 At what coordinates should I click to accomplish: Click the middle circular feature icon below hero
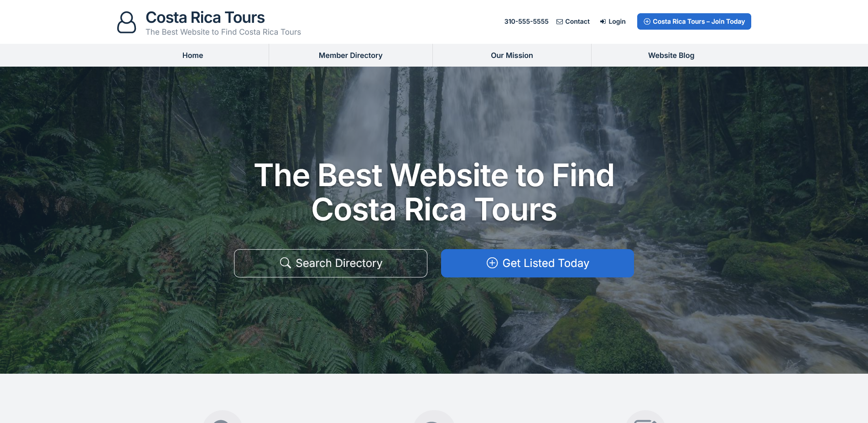click(x=434, y=417)
